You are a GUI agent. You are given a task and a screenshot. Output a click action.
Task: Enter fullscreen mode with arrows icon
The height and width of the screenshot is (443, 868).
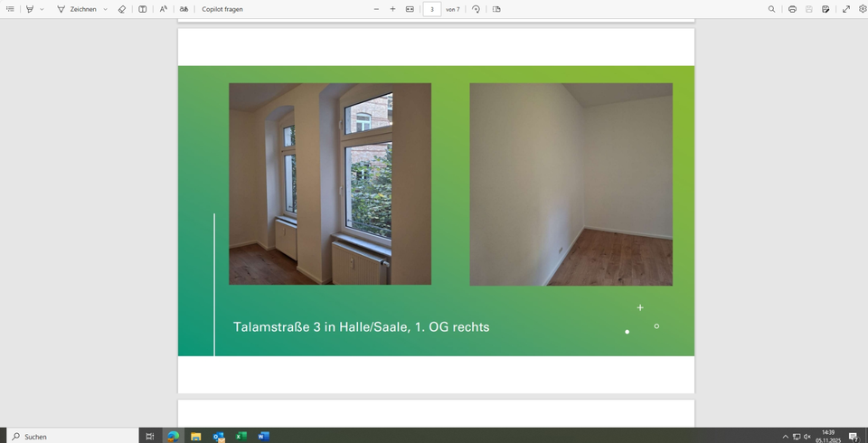tap(846, 9)
